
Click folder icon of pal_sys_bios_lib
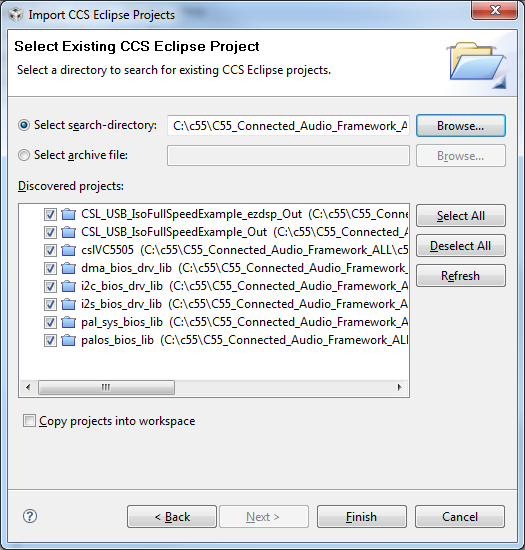point(69,322)
